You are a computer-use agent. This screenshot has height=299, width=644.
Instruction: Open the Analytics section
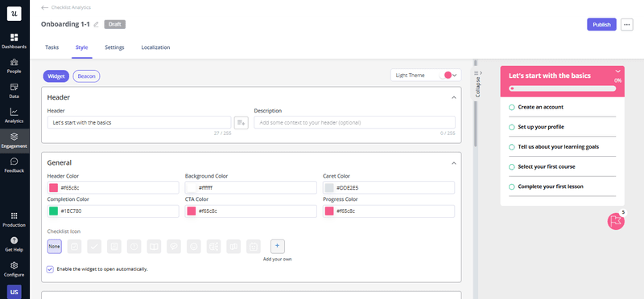(14, 116)
